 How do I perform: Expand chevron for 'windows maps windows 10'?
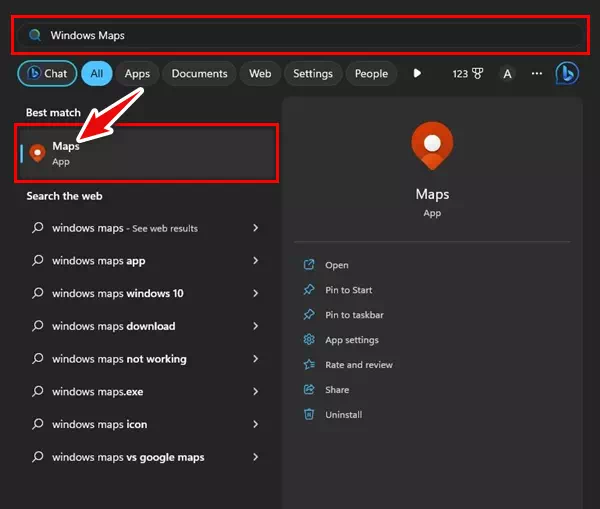click(x=256, y=294)
